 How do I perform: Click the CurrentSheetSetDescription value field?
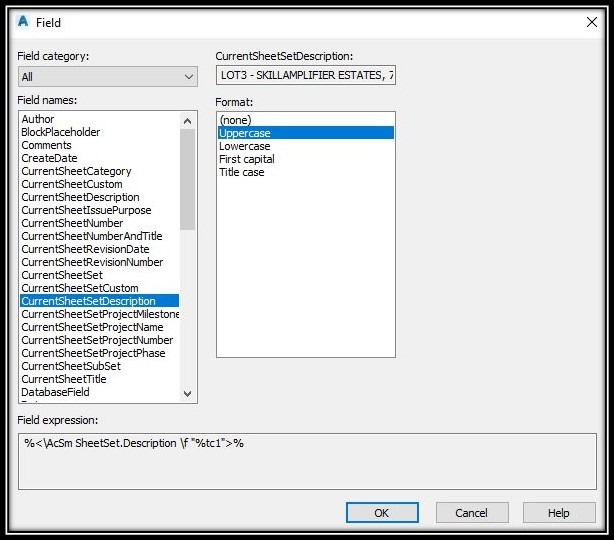click(x=306, y=75)
